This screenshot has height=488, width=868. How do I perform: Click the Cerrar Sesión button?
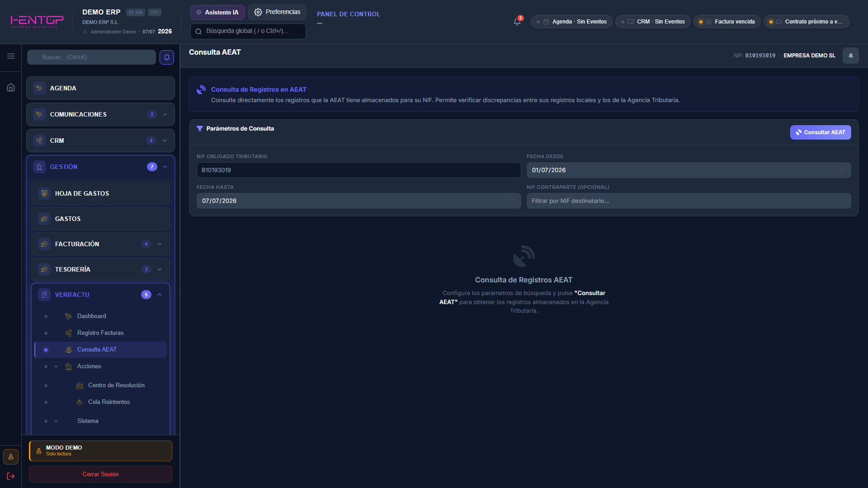(x=100, y=474)
